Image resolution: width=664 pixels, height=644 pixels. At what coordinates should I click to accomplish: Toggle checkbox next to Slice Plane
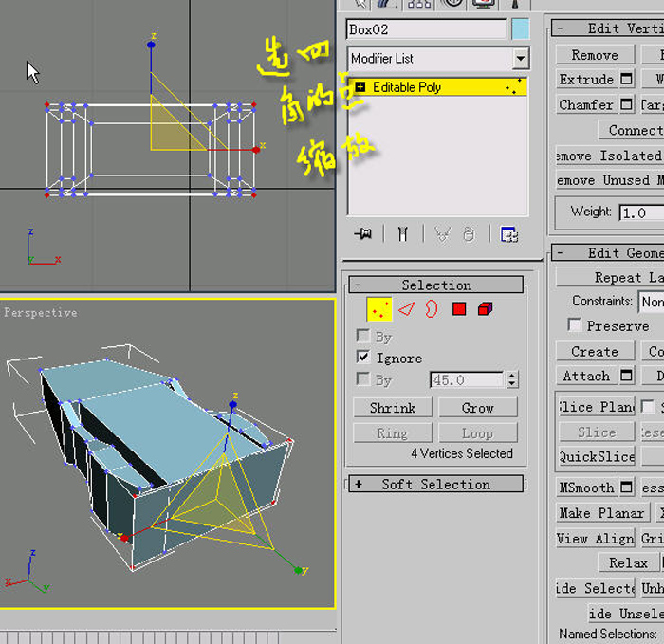point(648,407)
